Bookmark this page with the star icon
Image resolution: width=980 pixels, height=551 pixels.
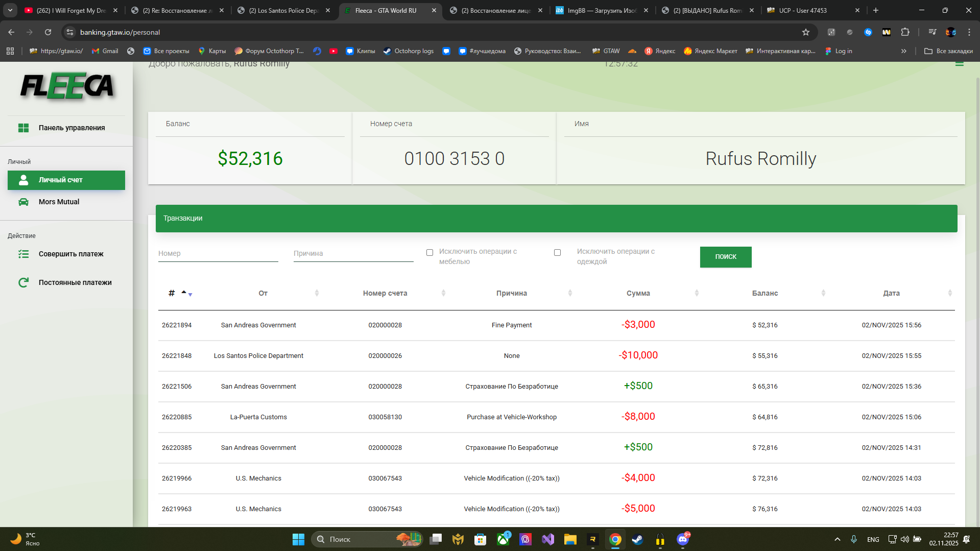(806, 32)
